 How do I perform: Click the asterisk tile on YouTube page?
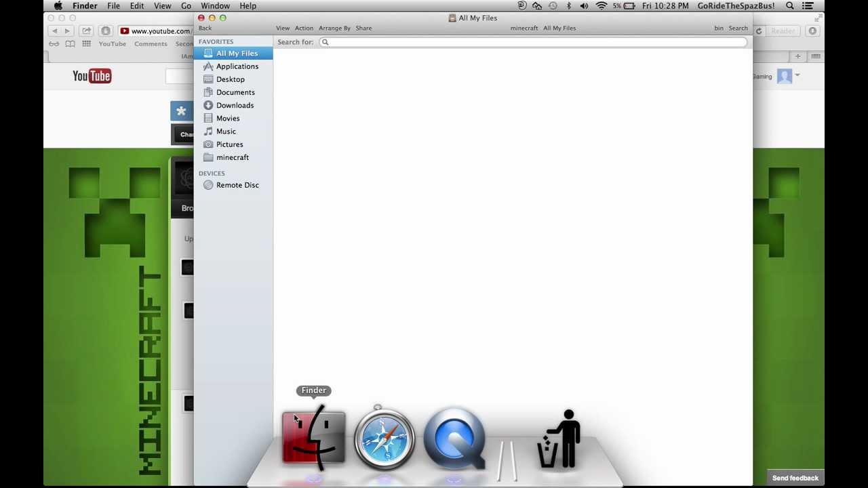[181, 111]
